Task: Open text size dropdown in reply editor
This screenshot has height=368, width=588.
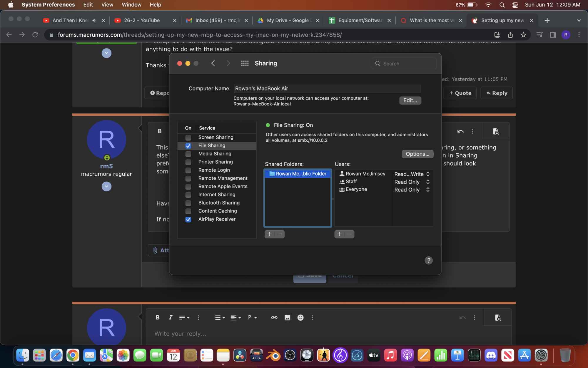Action: pos(184,317)
